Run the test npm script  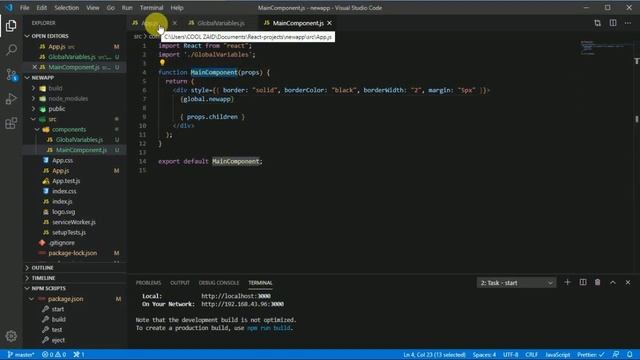(57, 329)
